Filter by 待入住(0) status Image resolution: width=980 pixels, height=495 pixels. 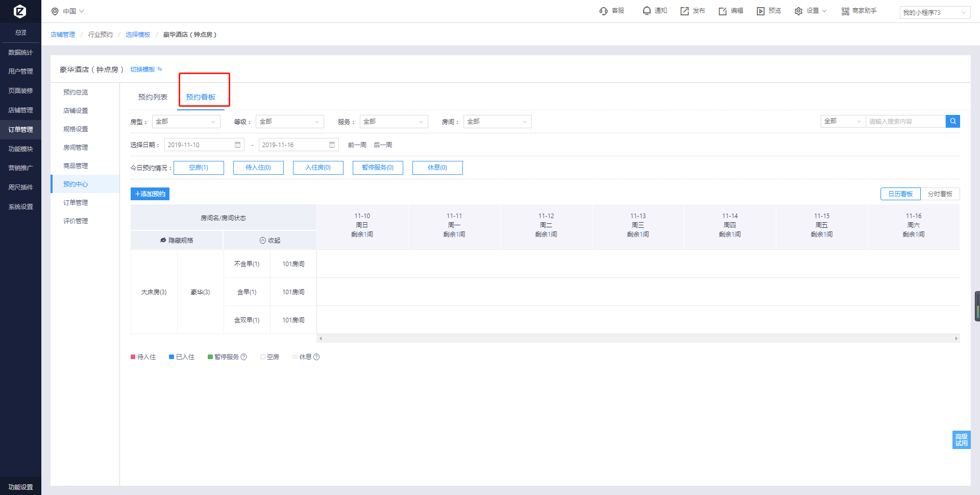coord(258,168)
